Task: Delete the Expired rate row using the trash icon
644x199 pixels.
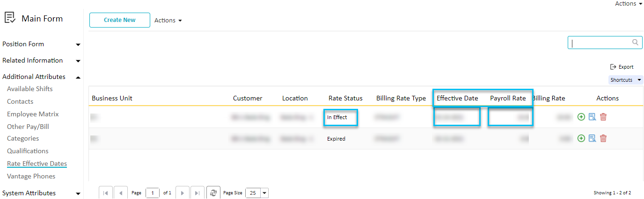Action: point(603,138)
